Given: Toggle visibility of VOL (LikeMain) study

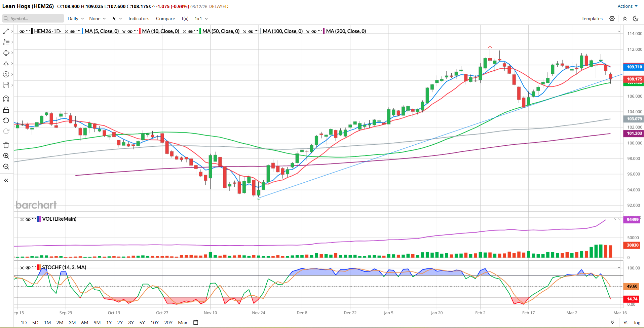Looking at the screenshot, I should [x=28, y=219].
